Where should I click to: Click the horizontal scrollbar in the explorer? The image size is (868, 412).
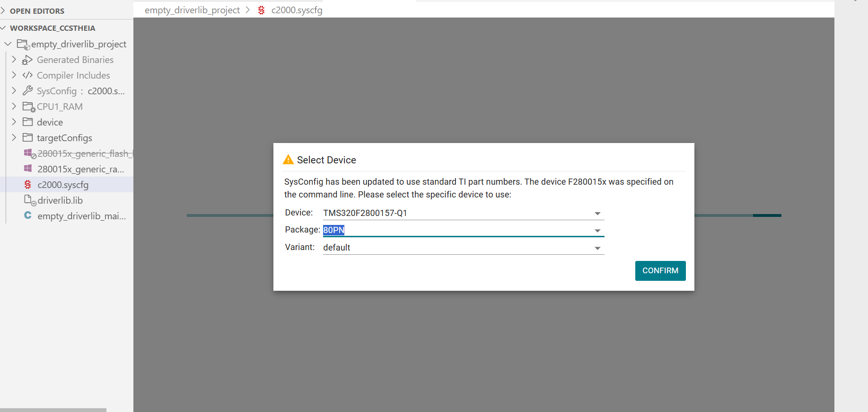(x=53, y=410)
